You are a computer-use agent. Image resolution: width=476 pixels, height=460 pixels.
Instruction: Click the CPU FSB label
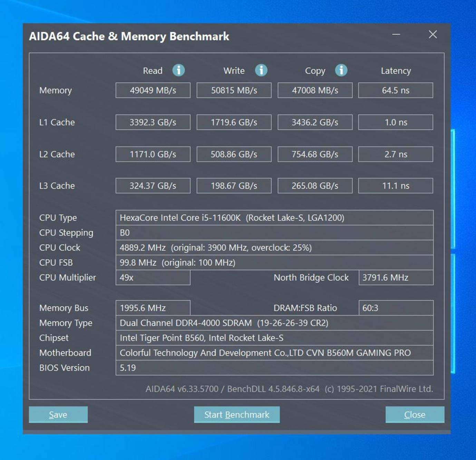[x=56, y=263]
